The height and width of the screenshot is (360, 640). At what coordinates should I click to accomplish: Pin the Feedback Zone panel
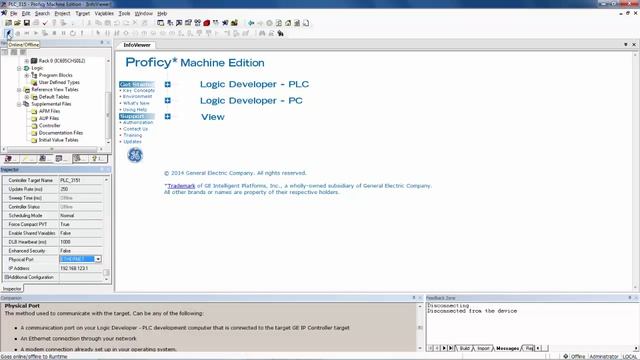pyautogui.click(x=629, y=298)
